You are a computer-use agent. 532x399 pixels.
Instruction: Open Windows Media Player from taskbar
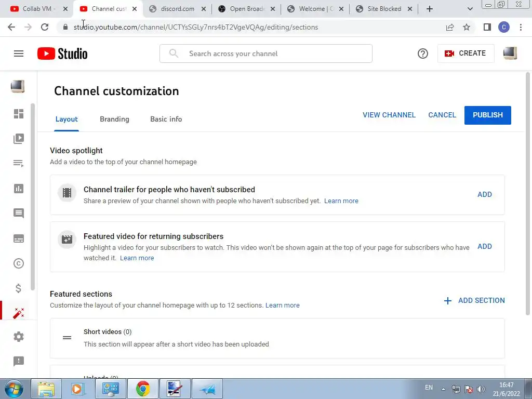tap(78, 389)
